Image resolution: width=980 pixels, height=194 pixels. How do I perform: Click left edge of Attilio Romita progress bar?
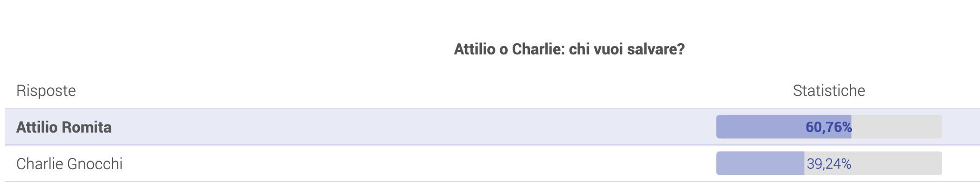[719, 127]
